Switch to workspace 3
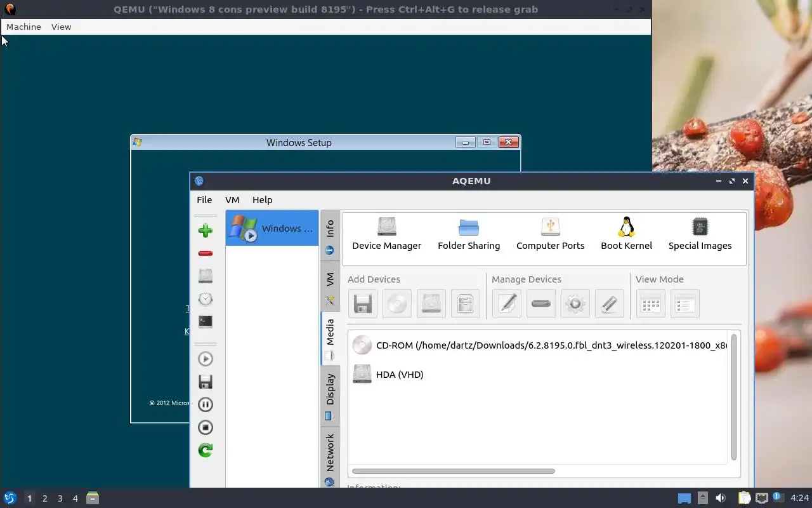Image resolution: width=812 pixels, height=508 pixels. point(60,498)
